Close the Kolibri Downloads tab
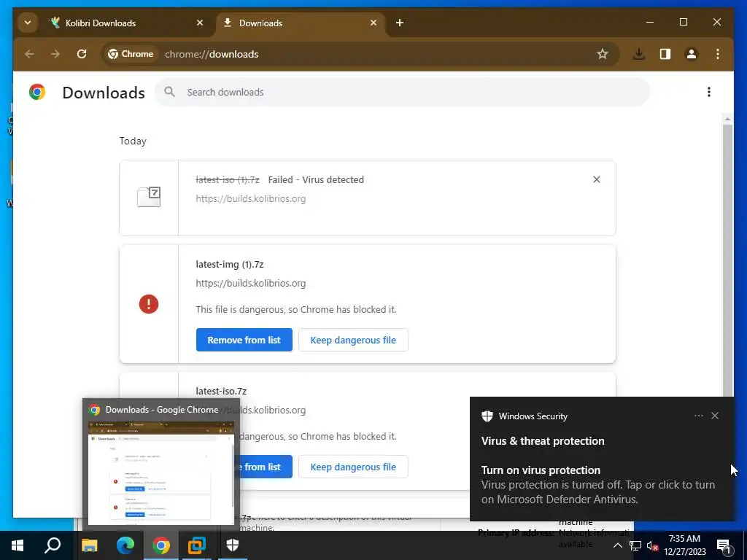747x560 pixels. pyautogui.click(x=200, y=23)
